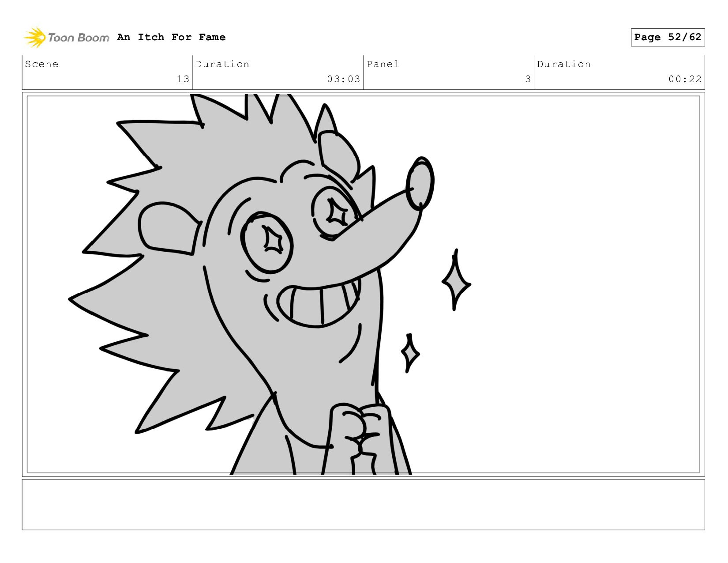The height and width of the screenshot is (563, 728).
Task: Click the 'Scene' label
Action: coord(41,64)
